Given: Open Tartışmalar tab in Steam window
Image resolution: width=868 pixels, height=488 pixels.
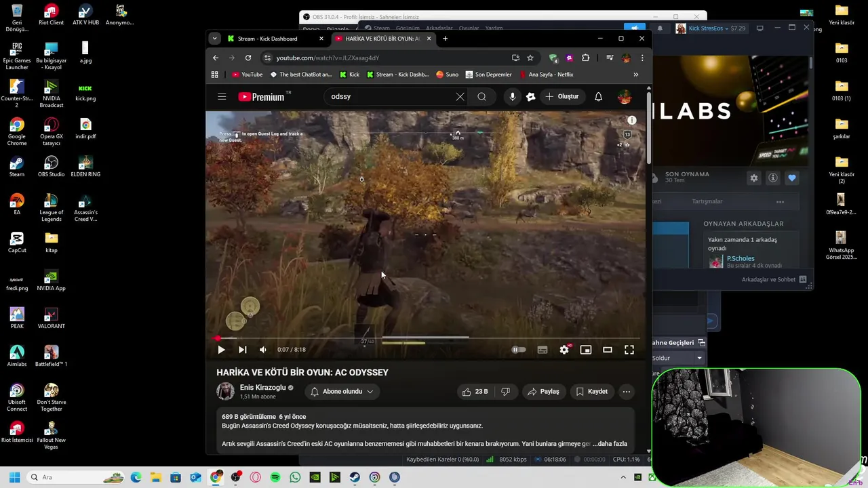Looking at the screenshot, I should (x=707, y=201).
